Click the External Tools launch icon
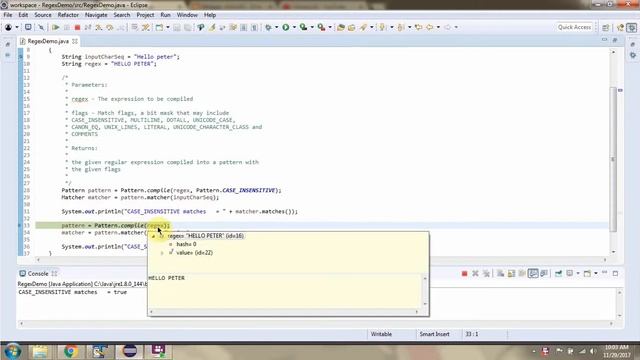Viewport: 640px width, 360px height. (322, 27)
